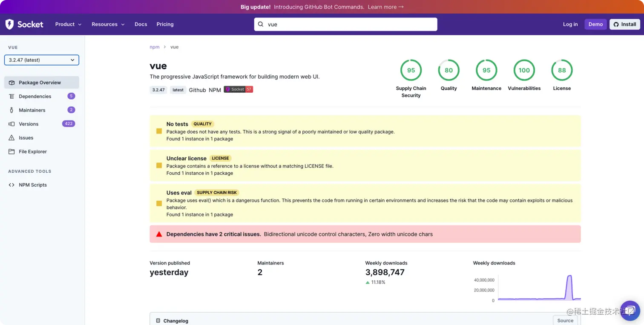Click the Versions stack icon

[11, 124]
